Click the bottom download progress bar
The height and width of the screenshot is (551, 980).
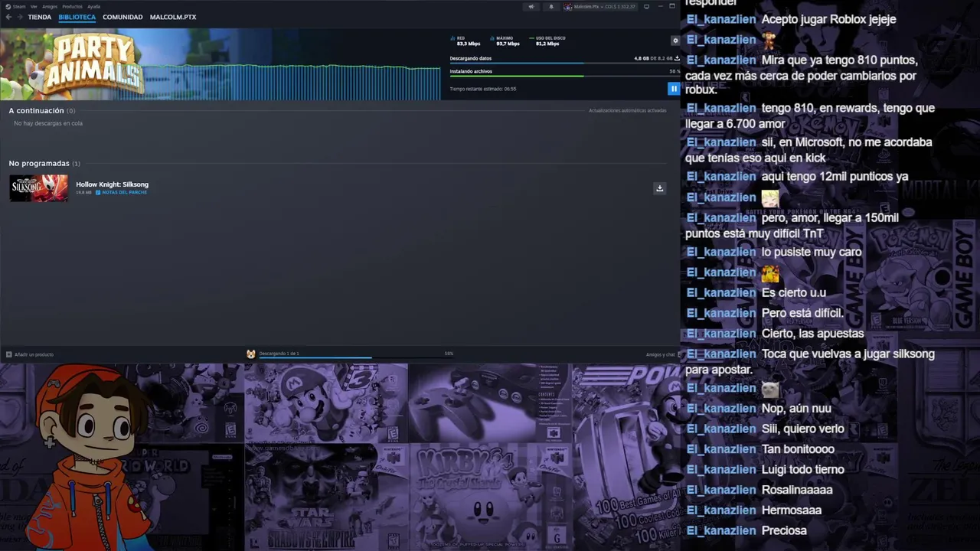[x=356, y=357]
